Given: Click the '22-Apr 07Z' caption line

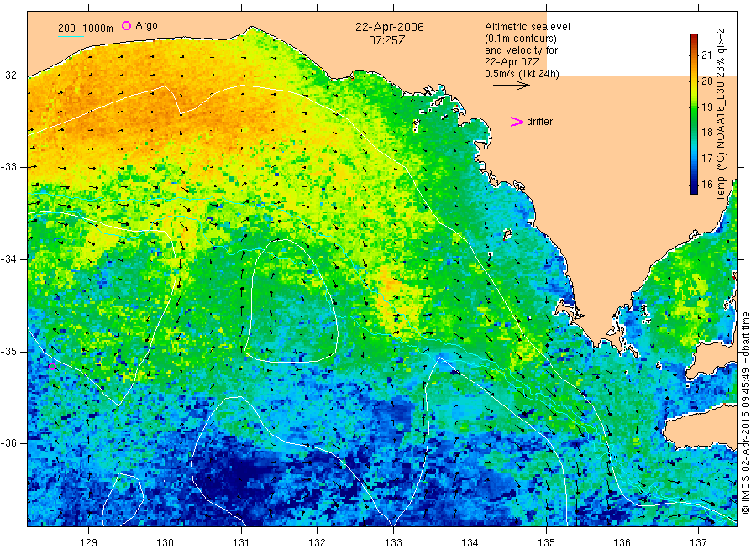Looking at the screenshot, I should click(x=512, y=62).
